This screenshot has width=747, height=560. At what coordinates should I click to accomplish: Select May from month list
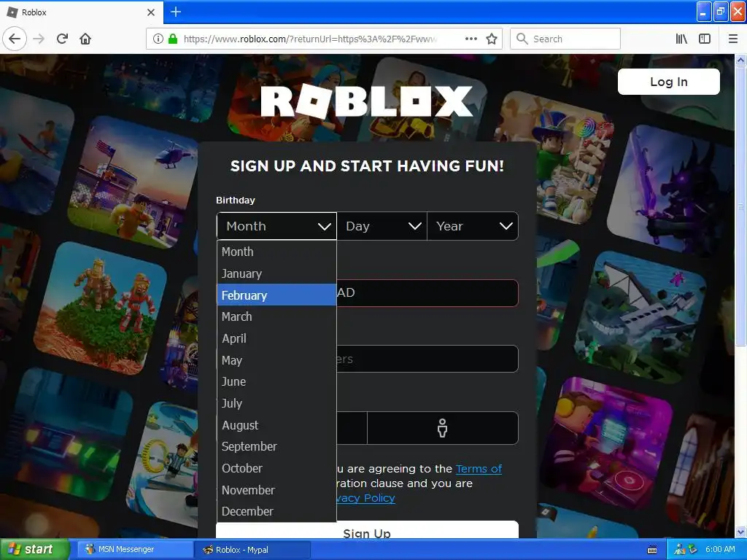276,360
